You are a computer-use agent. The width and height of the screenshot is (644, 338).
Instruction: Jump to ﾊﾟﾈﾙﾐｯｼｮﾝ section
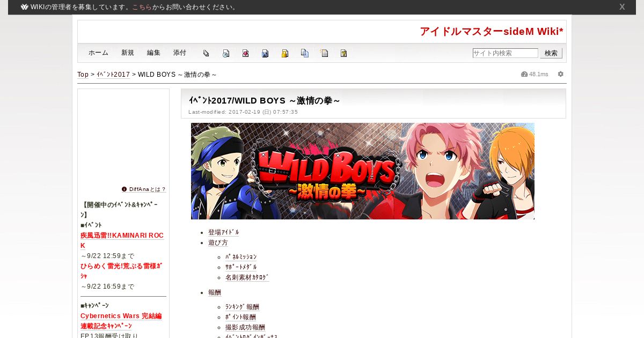(241, 257)
